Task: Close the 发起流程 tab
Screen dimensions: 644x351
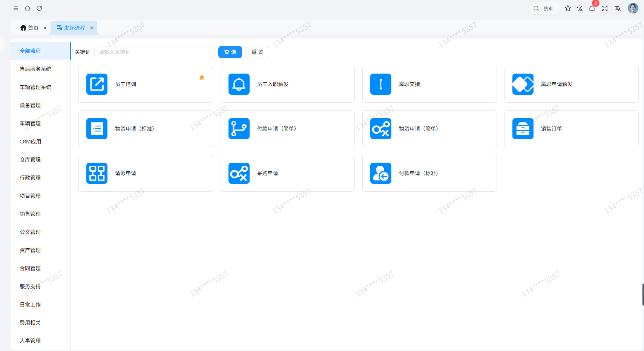Action: pyautogui.click(x=92, y=28)
